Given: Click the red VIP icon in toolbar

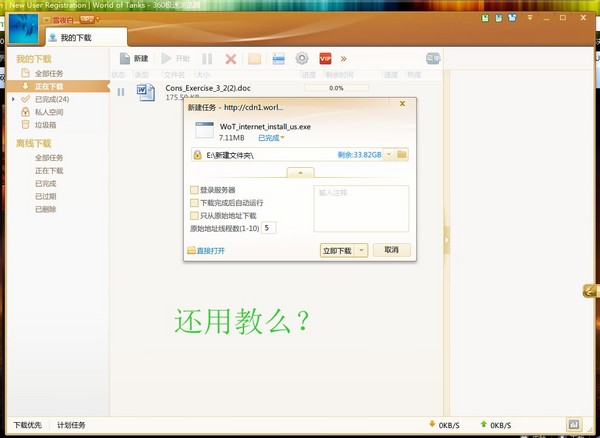Looking at the screenshot, I should 325,59.
